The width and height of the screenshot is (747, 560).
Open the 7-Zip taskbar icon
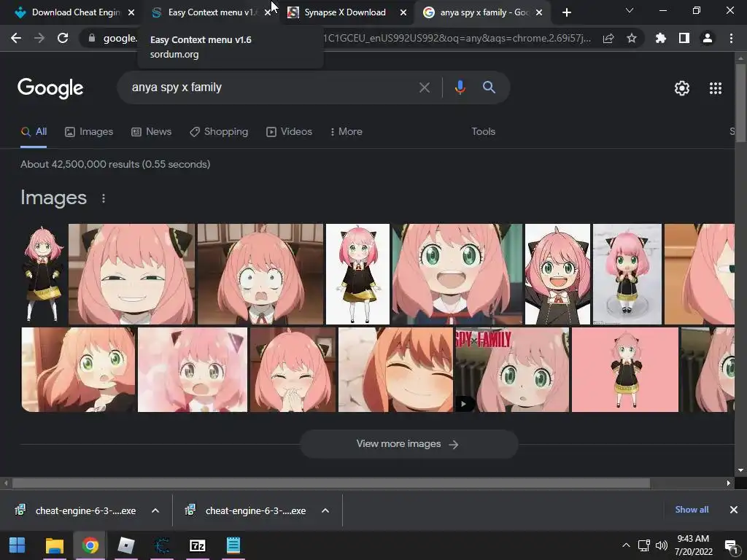pyautogui.click(x=197, y=545)
